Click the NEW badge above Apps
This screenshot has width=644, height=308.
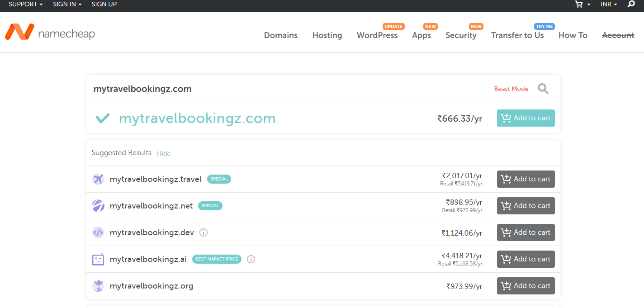click(431, 26)
